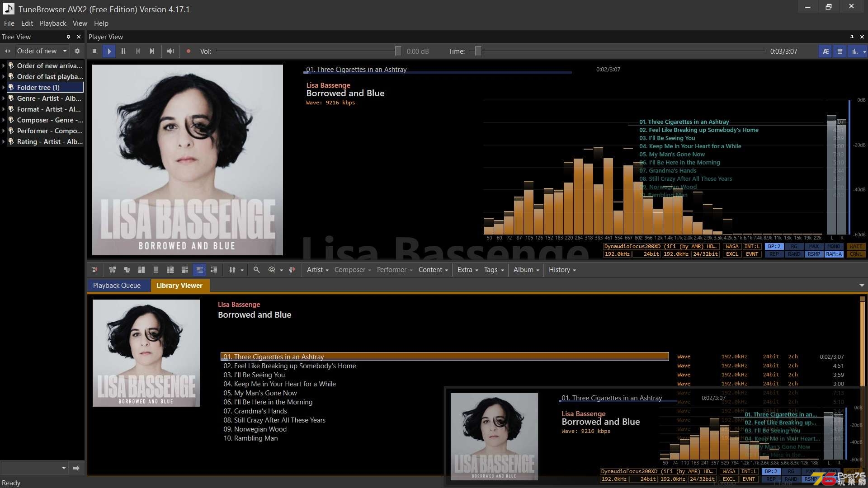Screen dimensions: 868x488
Task: Toggle the RAM:A indicator
Action: click(834, 254)
